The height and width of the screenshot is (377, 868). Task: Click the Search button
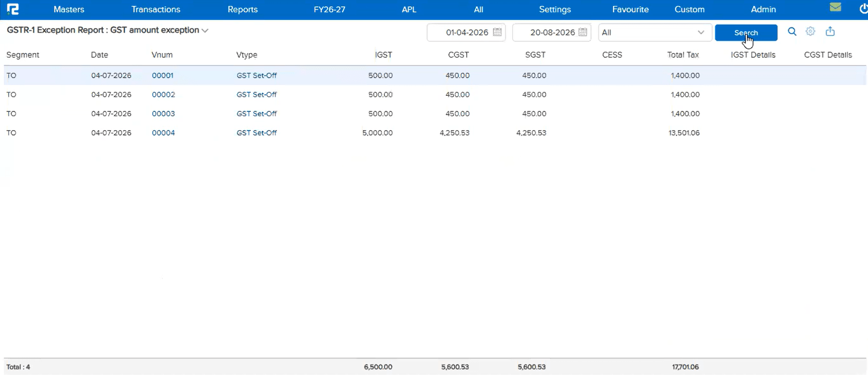(x=746, y=33)
